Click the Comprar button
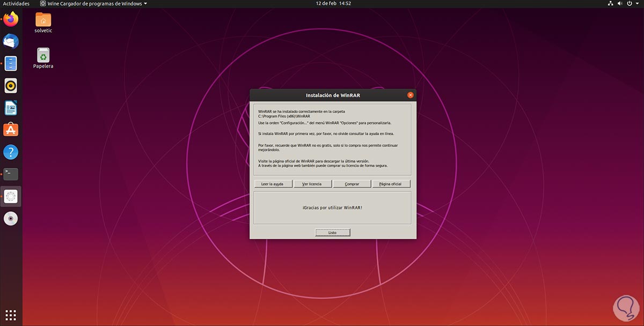This screenshot has width=644, height=326. pos(352,184)
